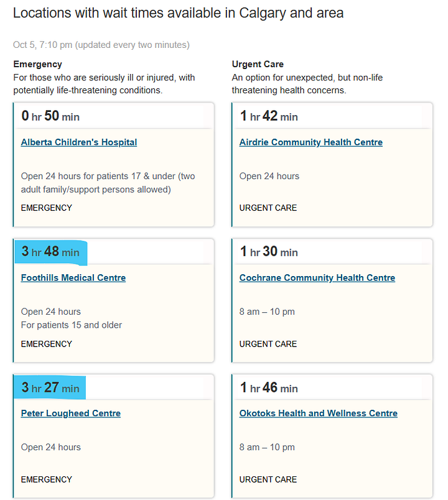This screenshot has height=500, width=448.
Task: Click Cochrane's 8 am – 10 pm hours text
Action: [x=267, y=312]
